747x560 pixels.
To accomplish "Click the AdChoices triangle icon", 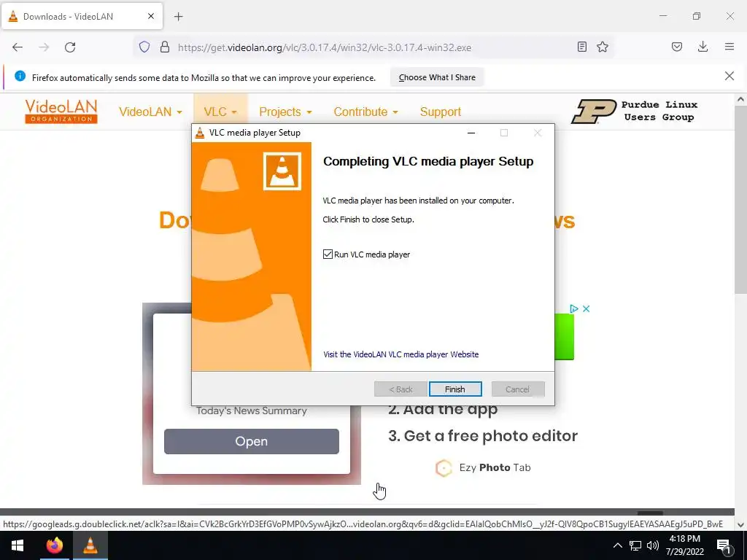I will 574,308.
